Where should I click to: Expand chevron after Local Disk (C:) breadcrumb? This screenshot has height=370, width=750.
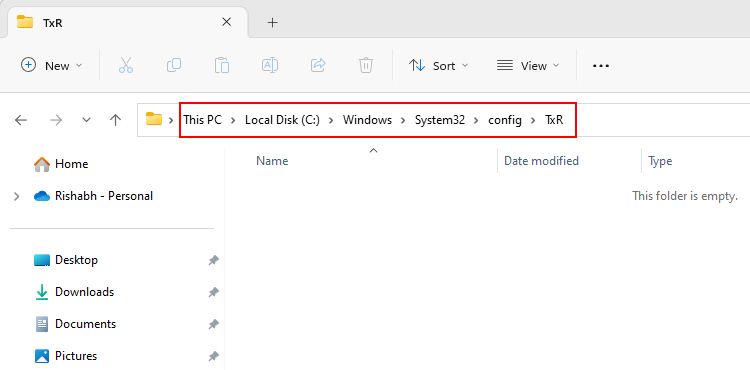point(331,120)
